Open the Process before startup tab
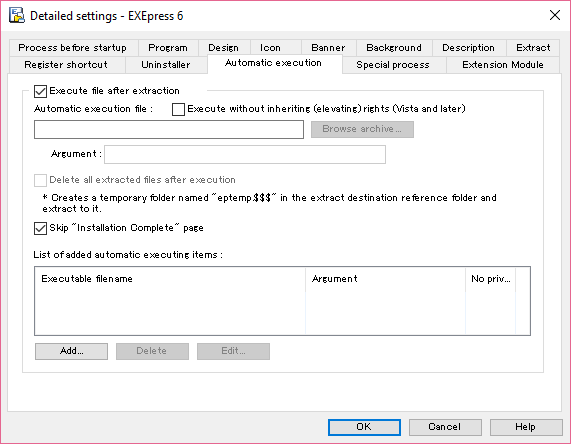The image size is (571, 444). point(73,48)
